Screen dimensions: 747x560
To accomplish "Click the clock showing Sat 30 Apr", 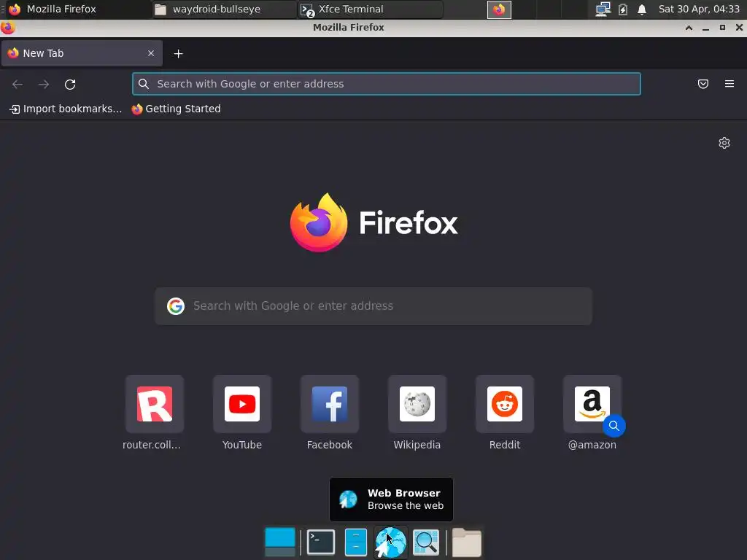I will [x=699, y=9].
